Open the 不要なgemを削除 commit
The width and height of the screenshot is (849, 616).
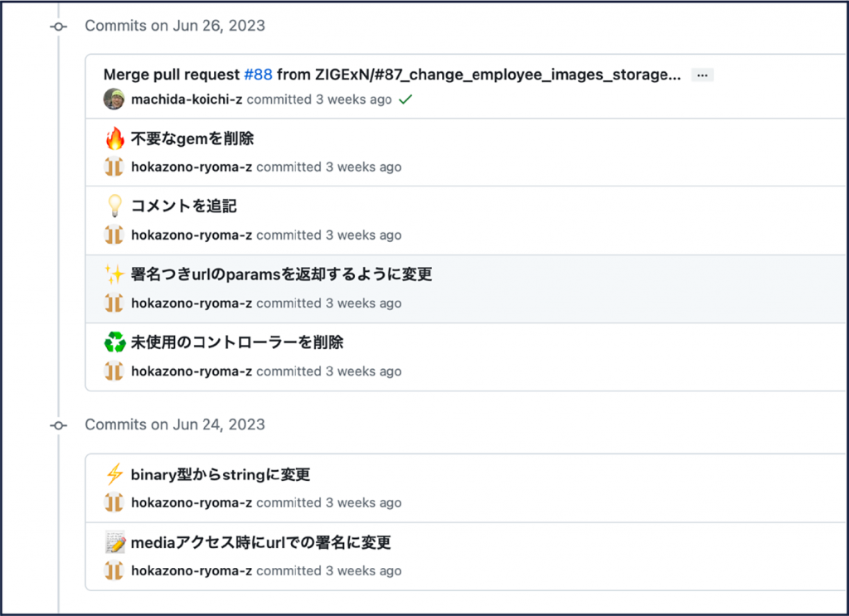(x=192, y=138)
